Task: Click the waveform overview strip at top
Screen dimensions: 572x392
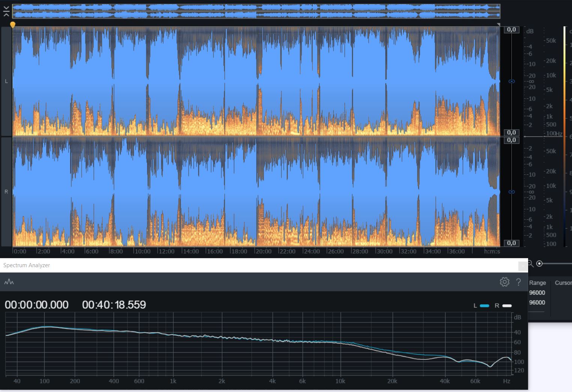Action: [x=256, y=11]
